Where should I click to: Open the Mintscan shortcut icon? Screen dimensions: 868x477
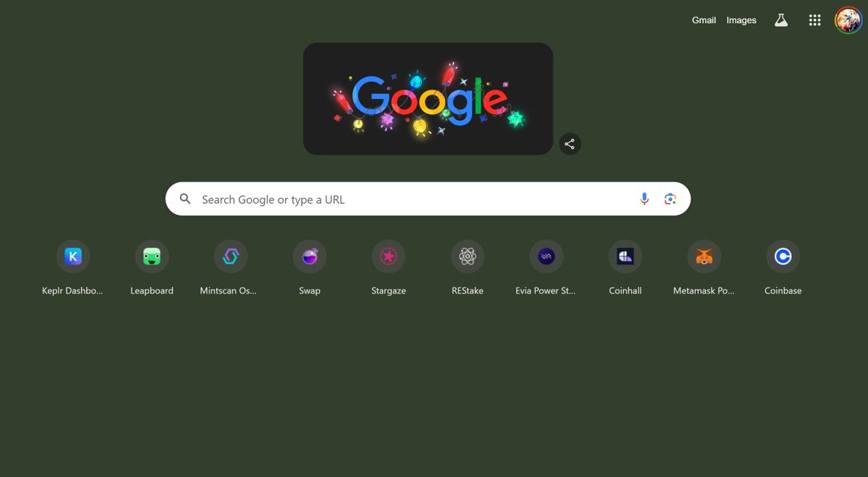[231, 257]
